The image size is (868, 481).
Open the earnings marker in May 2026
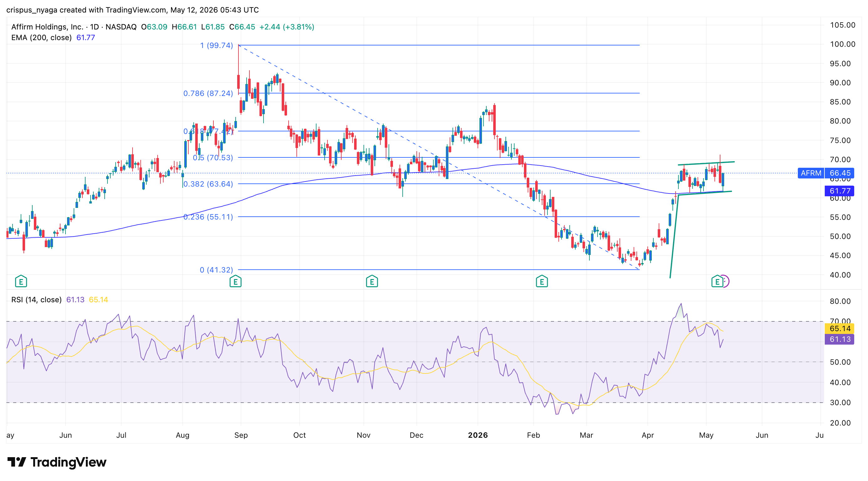[x=717, y=281]
